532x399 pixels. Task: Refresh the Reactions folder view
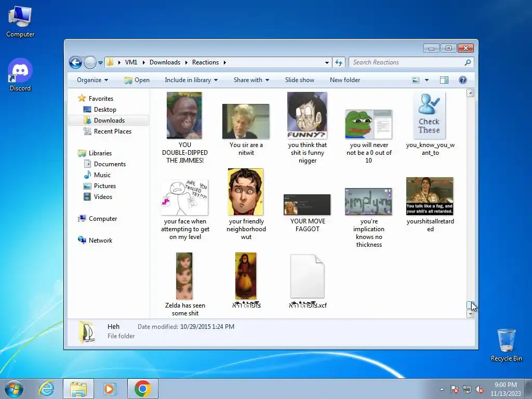[339, 62]
